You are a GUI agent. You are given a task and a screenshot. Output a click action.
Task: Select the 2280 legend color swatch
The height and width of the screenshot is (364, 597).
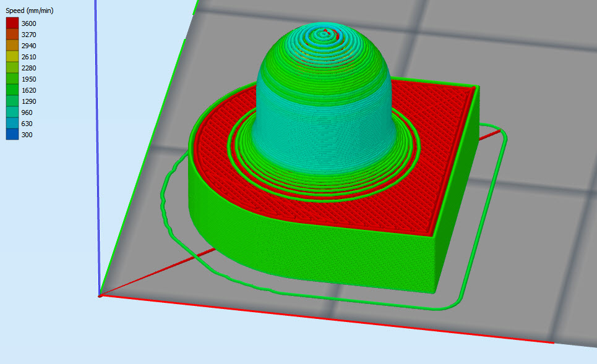[12, 68]
